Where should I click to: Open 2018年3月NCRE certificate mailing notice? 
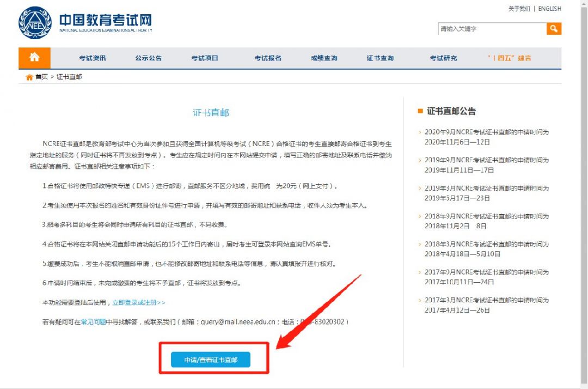pos(486,249)
